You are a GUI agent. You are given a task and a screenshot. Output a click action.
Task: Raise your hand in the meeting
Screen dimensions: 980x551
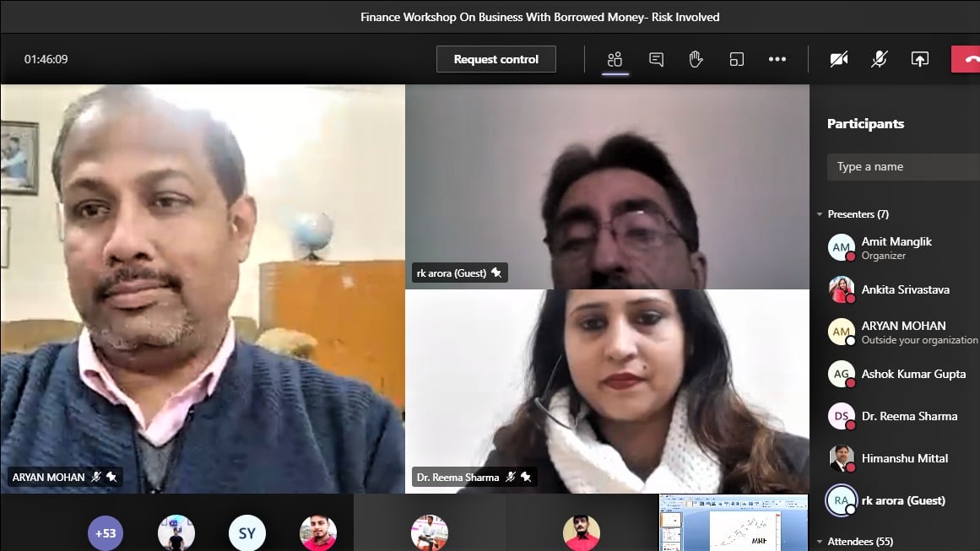[x=696, y=59]
